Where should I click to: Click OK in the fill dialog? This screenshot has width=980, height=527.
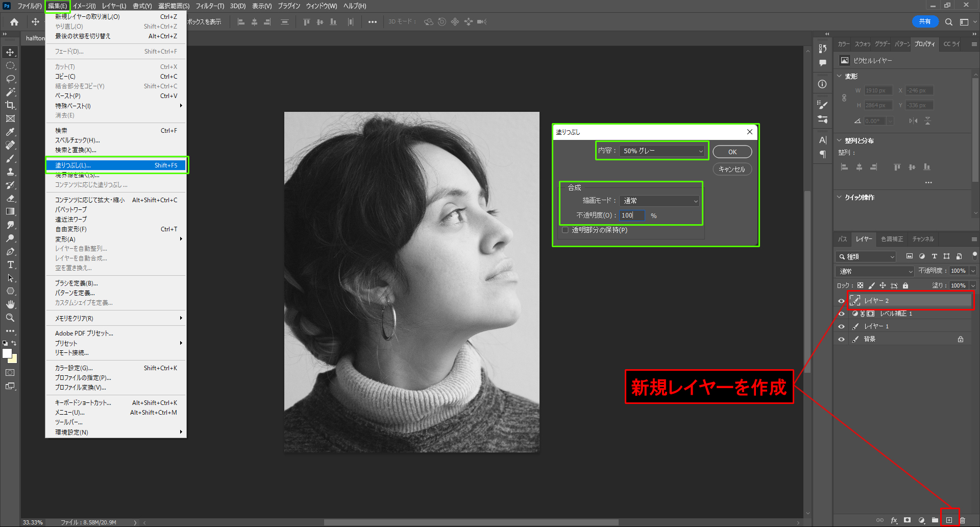[732, 152]
